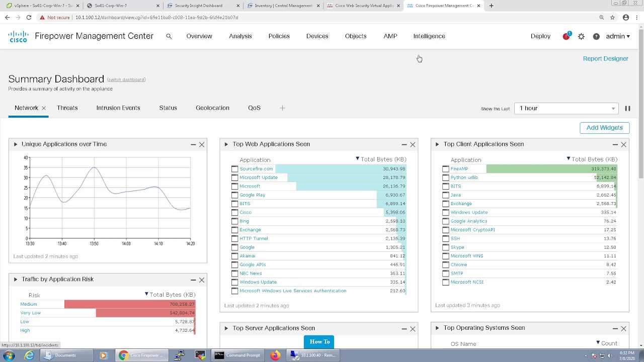644x362 pixels.
Task: Tick the Sourcefire.com application checkbox
Action: tap(234, 169)
